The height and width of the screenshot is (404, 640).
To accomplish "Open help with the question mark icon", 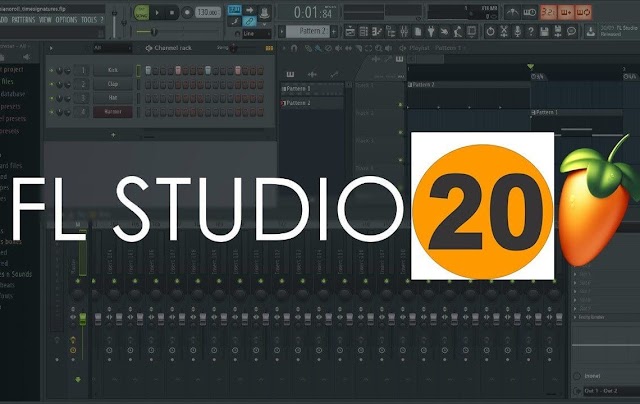I will click(x=531, y=31).
